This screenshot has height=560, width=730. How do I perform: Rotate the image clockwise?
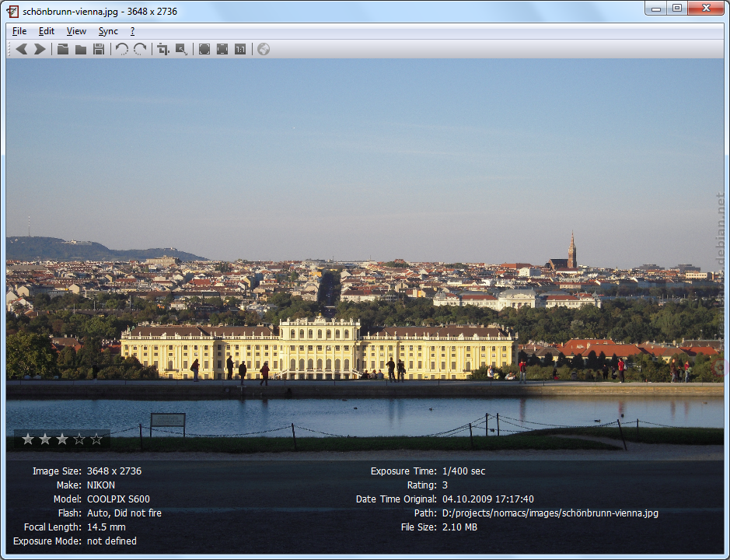pyautogui.click(x=140, y=49)
